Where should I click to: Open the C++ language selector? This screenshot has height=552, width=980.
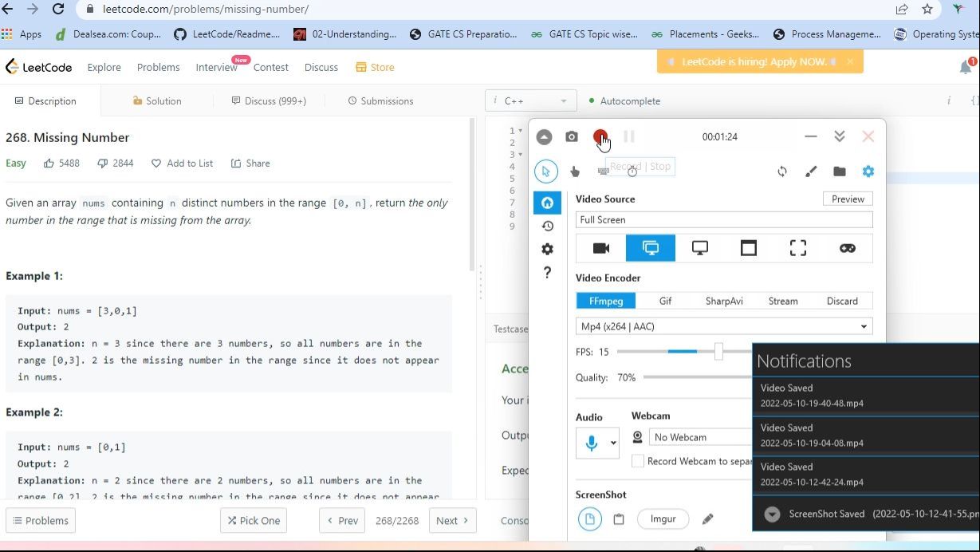coord(530,101)
